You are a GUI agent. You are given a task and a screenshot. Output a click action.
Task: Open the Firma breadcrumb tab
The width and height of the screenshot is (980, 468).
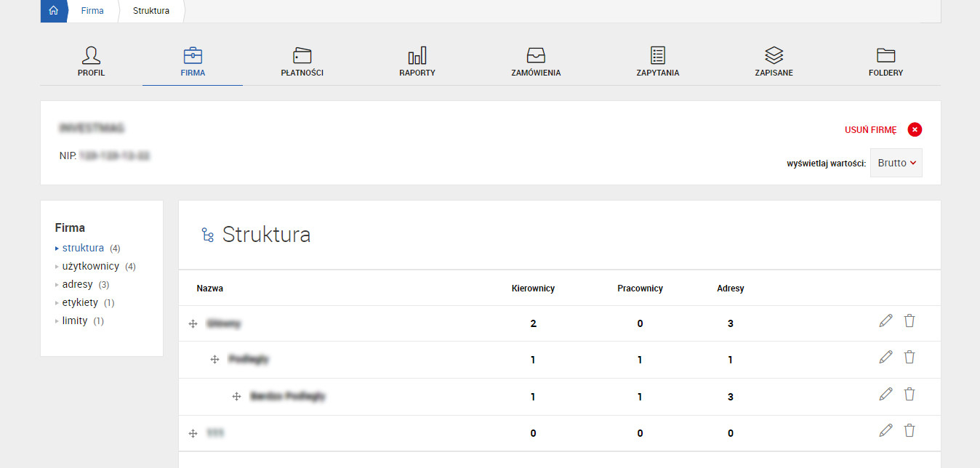[x=92, y=11]
